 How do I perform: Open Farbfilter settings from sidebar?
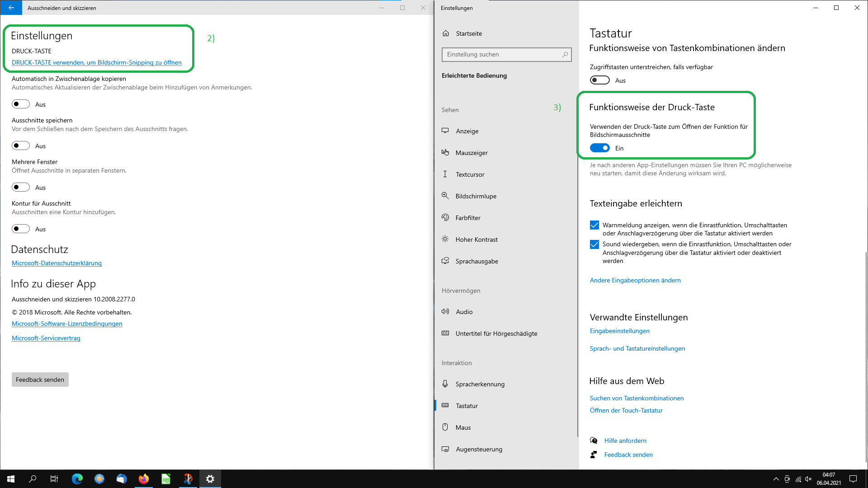tap(468, 218)
